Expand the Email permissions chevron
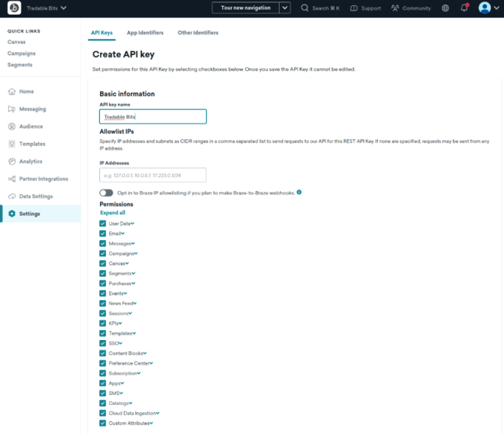 pos(123,234)
